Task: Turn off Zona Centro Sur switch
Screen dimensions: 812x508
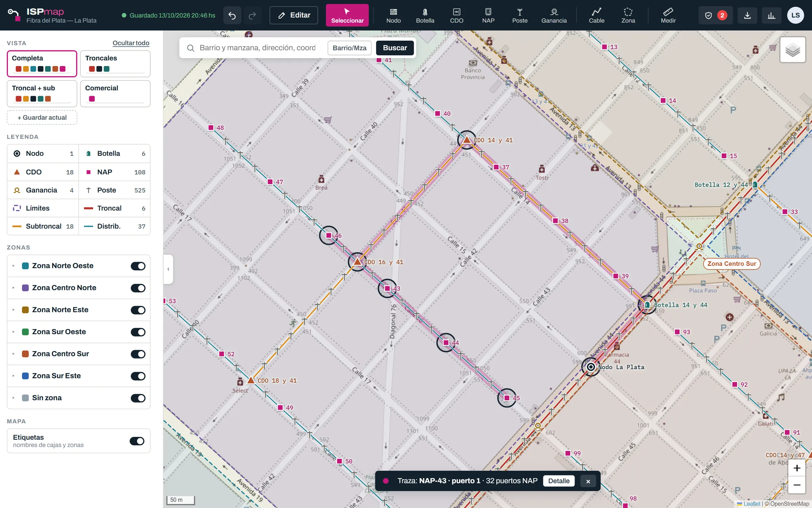Action: [138, 354]
